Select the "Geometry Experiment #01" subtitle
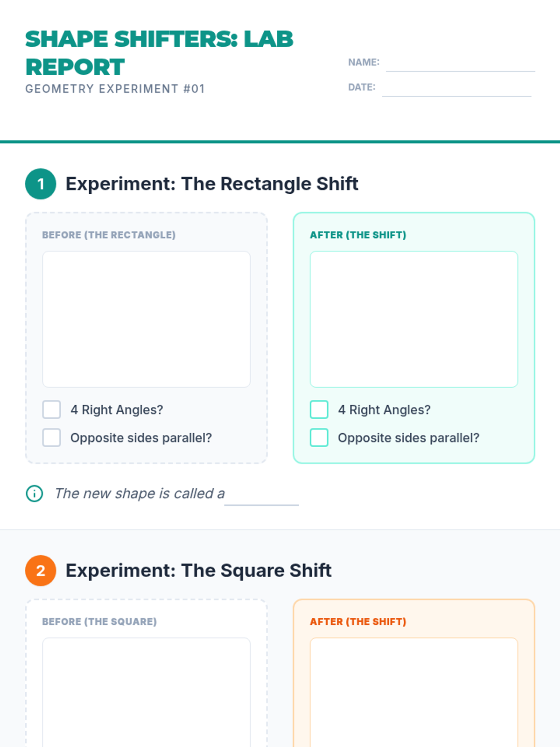Viewport: 560px width, 747px height. 115,89
